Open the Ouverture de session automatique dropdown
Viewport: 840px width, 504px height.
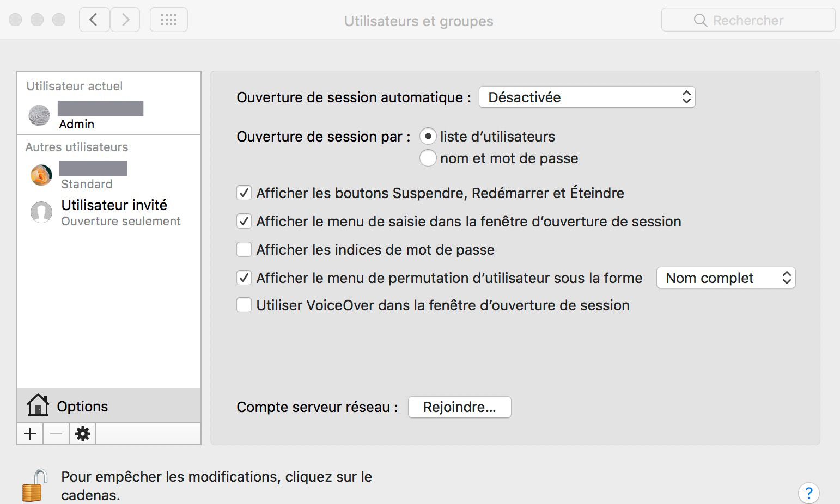pyautogui.click(x=587, y=97)
